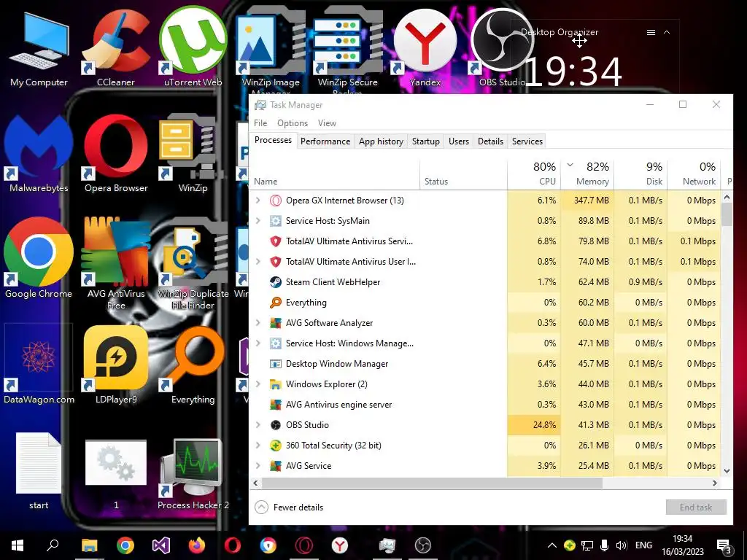Click the Task Manager horizontal scrollbar
Viewport: 747px width, 560px height.
click(x=432, y=483)
